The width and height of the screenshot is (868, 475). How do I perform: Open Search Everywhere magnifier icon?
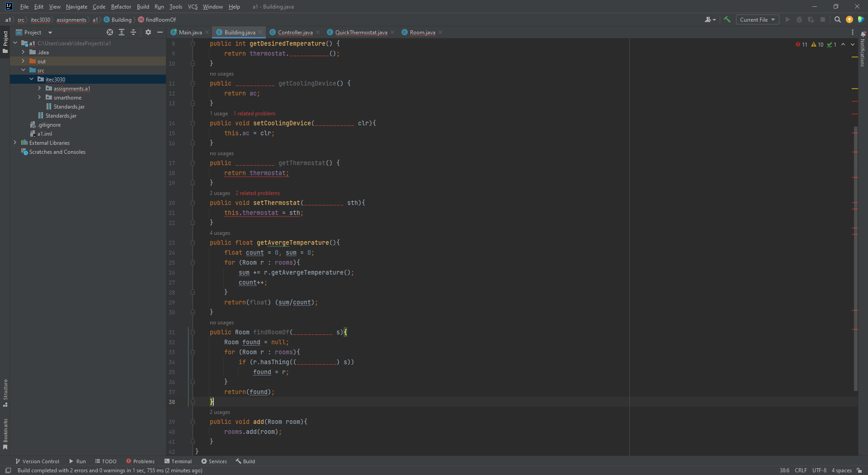[x=837, y=19]
